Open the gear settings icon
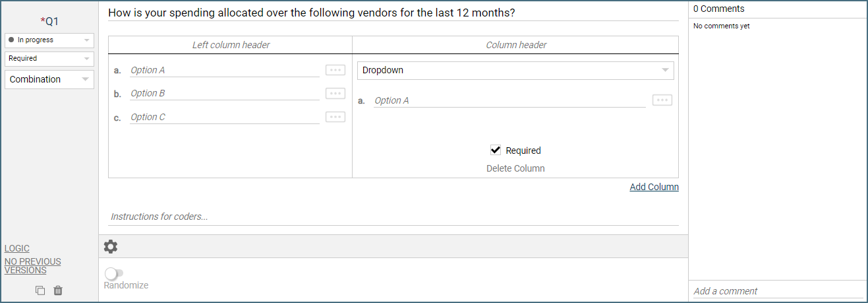The height and width of the screenshot is (303, 868). point(111,247)
